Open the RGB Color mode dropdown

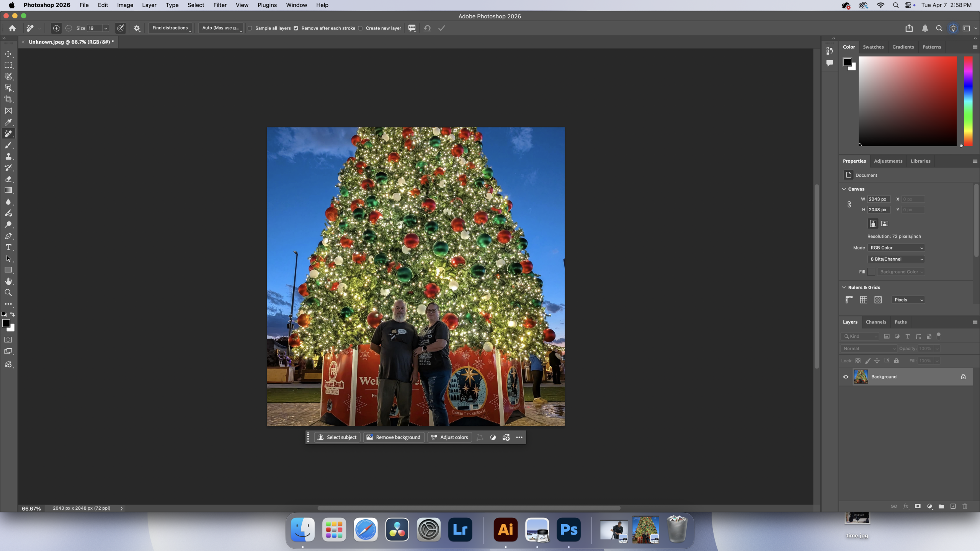[896, 248]
